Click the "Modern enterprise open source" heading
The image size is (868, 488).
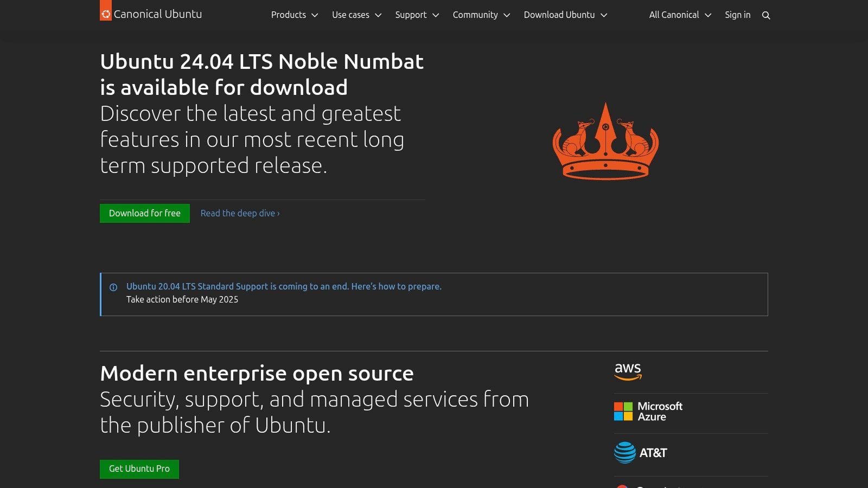click(257, 373)
